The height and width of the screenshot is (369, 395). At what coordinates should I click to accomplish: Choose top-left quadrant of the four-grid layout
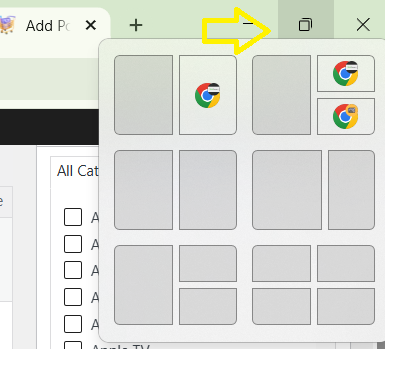click(x=281, y=263)
